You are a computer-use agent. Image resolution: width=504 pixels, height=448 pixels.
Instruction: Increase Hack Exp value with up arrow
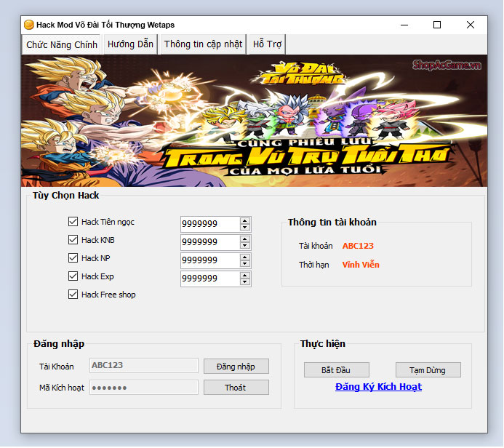(x=245, y=276)
